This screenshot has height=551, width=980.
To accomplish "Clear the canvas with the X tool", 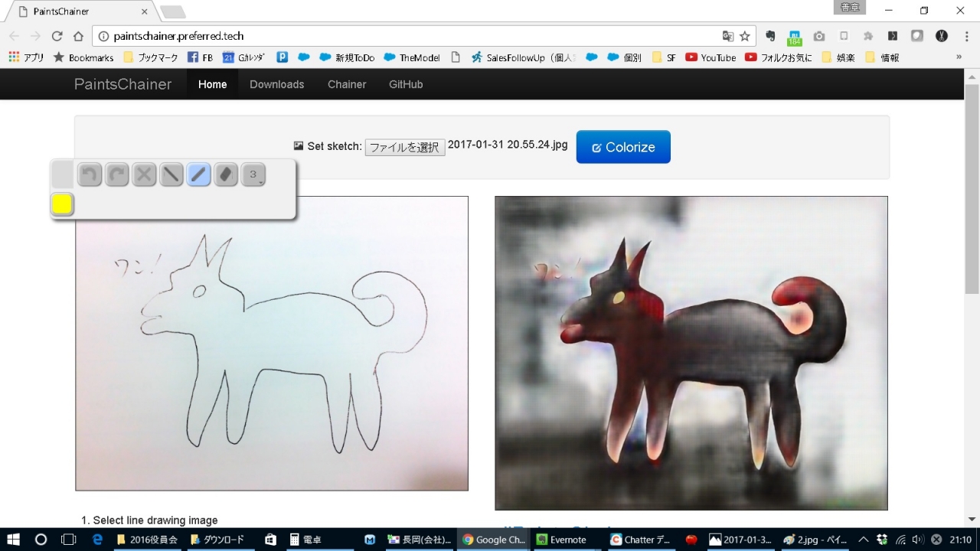I will [x=144, y=175].
